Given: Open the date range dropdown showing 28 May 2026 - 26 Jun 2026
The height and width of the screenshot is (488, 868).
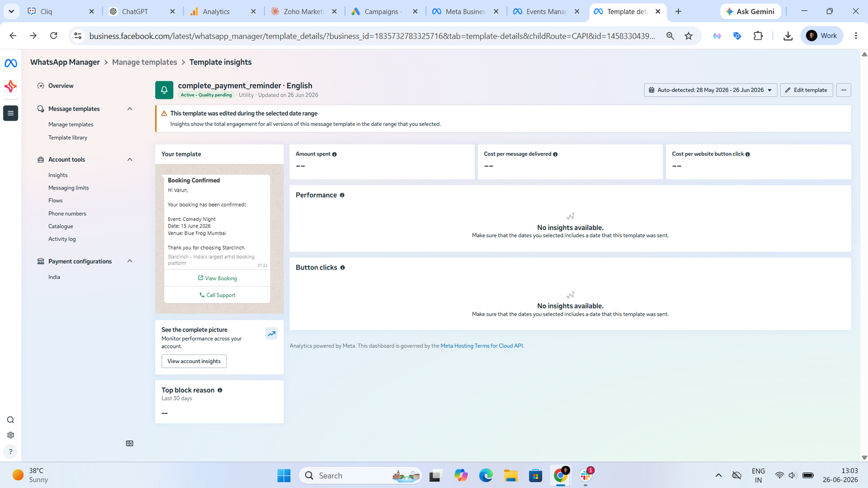Looking at the screenshot, I should [711, 90].
